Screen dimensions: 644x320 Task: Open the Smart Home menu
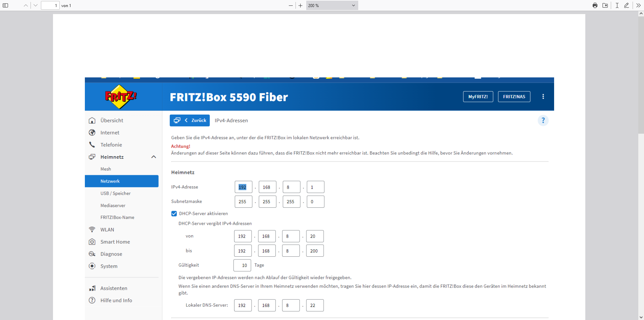(115, 242)
